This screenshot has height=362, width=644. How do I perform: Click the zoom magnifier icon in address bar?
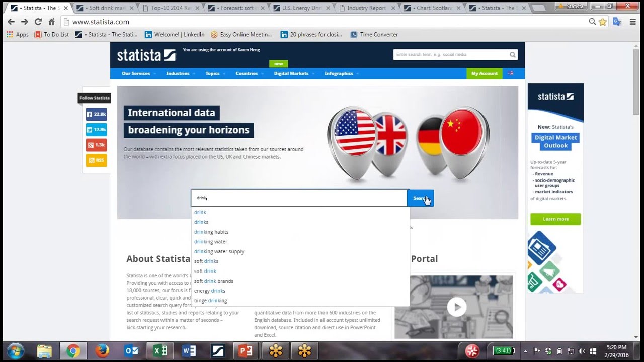(x=592, y=22)
